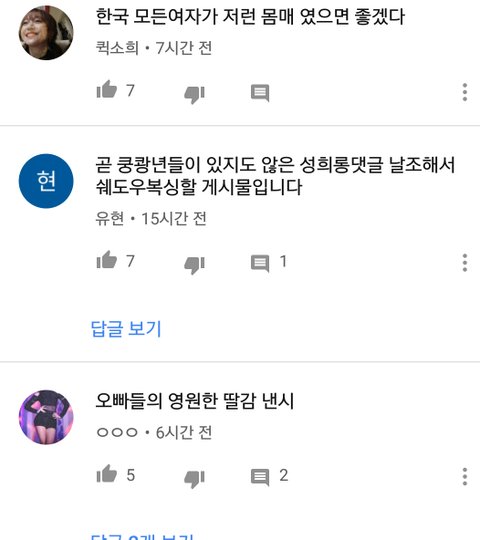Dislike the comment by 퀵소희
480x540 pixels.
[x=195, y=94]
